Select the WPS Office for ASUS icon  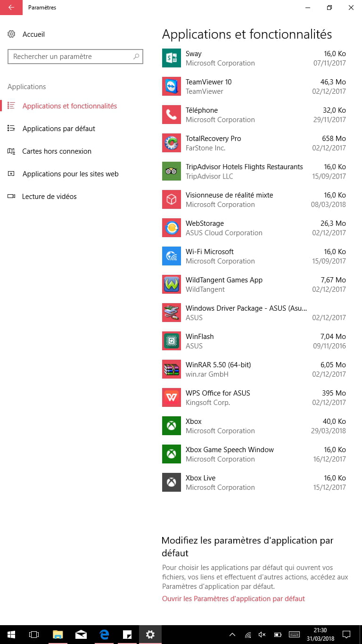pos(172,397)
